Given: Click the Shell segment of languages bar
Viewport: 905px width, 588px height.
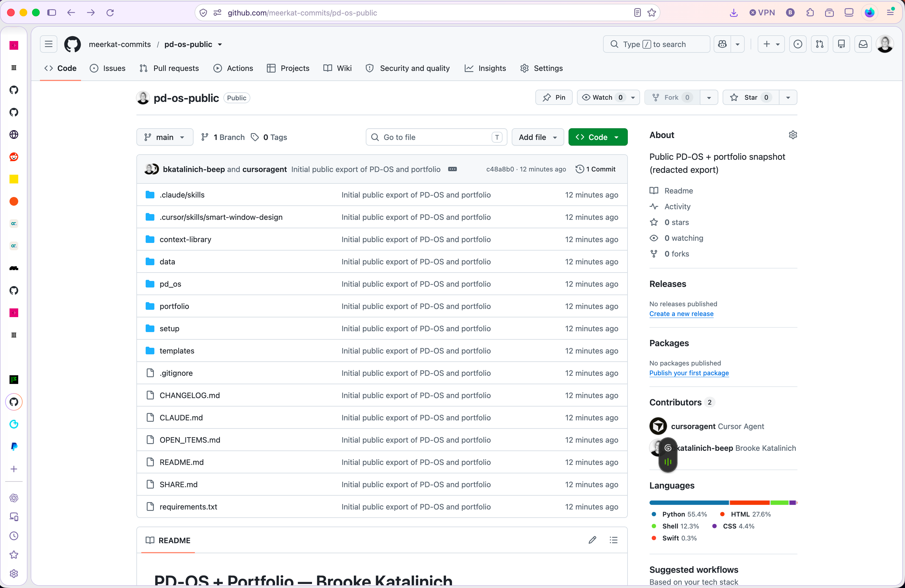Looking at the screenshot, I should 779,503.
